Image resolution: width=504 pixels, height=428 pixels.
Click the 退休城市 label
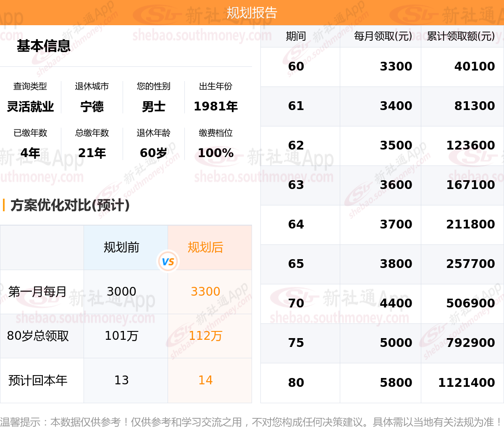[x=92, y=86]
